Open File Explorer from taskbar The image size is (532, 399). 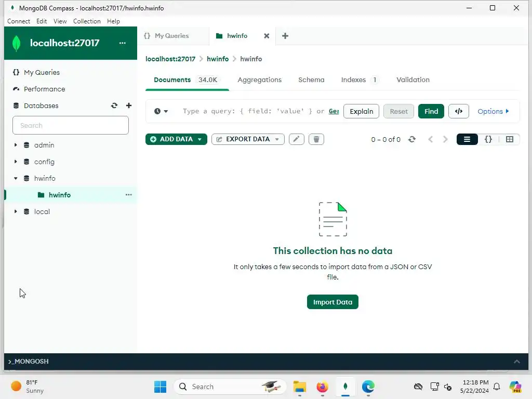(300, 387)
